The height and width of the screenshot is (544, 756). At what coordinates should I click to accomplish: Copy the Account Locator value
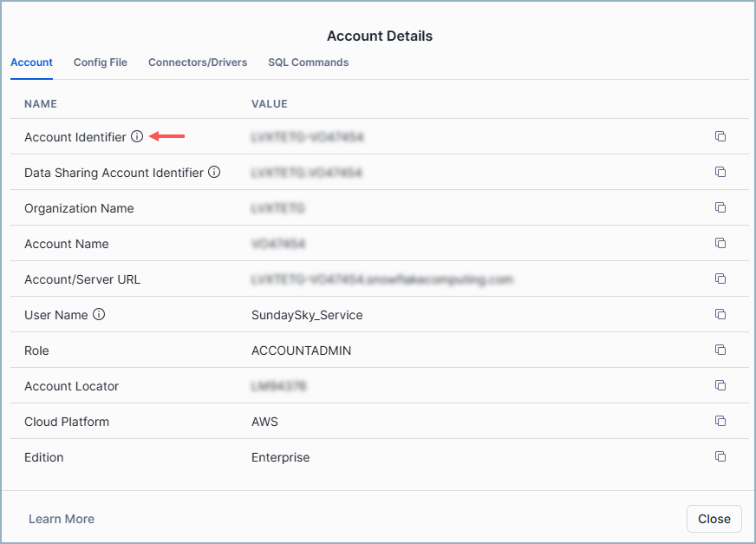(720, 385)
